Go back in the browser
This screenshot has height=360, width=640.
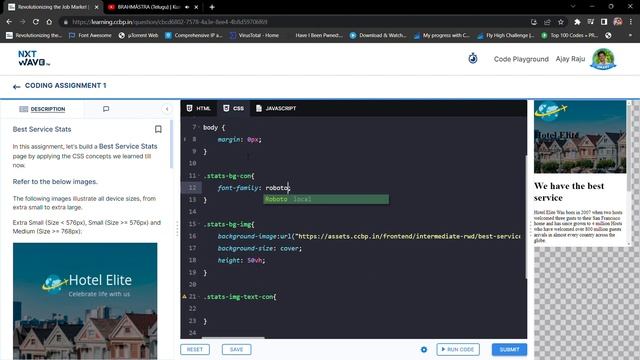pos(9,22)
